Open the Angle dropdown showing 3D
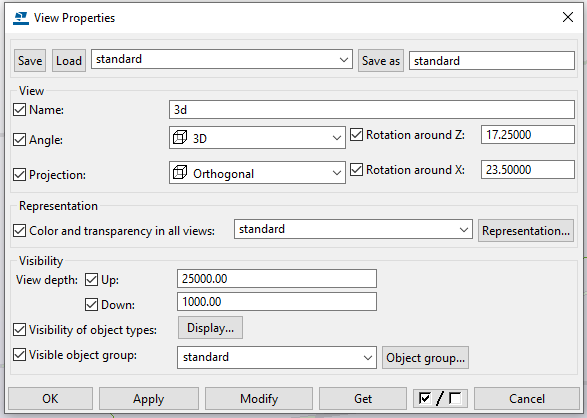587x418 pixels. pos(257,138)
